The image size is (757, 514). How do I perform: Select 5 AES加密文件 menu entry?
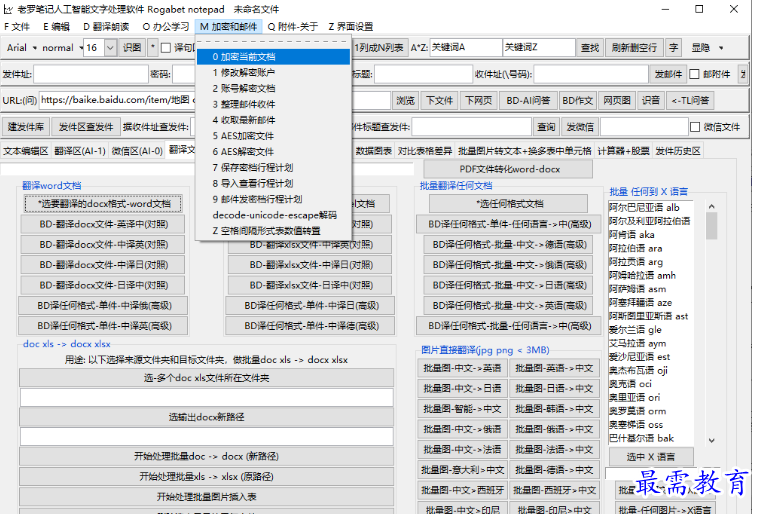point(273,136)
